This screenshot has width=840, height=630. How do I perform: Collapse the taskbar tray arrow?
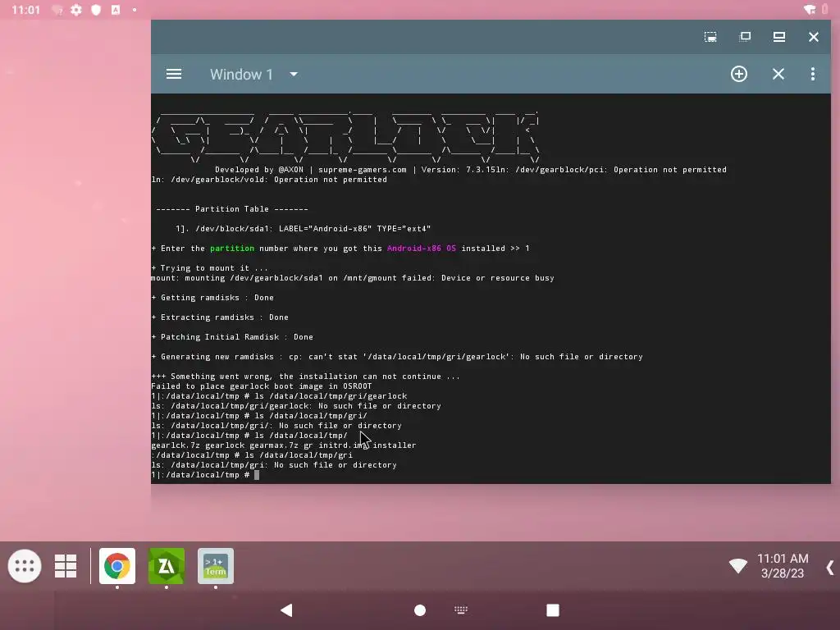click(830, 568)
